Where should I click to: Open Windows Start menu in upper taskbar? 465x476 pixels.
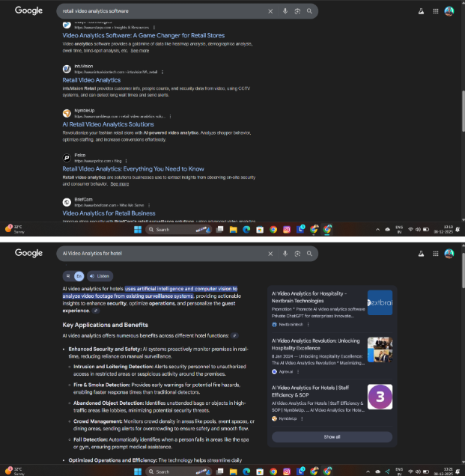coord(138,230)
